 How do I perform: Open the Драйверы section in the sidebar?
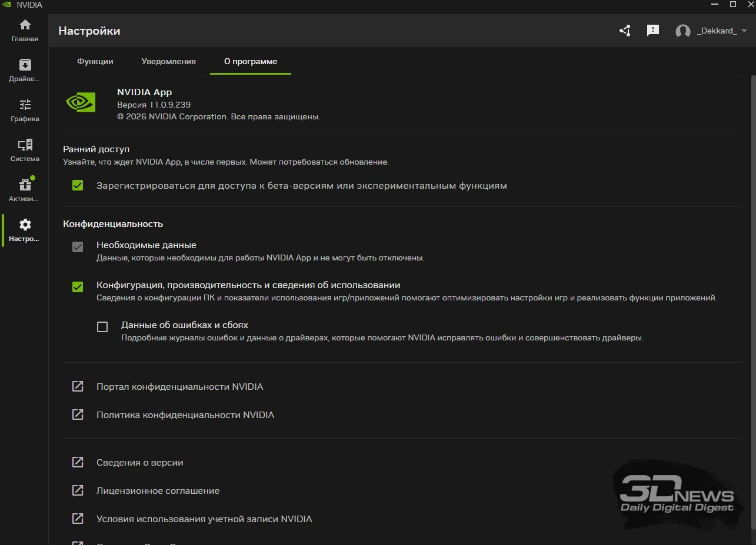[25, 71]
